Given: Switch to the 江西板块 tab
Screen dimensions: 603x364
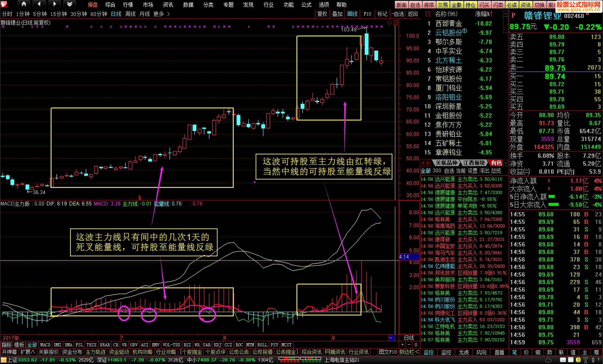Looking at the screenshot, I should [x=474, y=163].
